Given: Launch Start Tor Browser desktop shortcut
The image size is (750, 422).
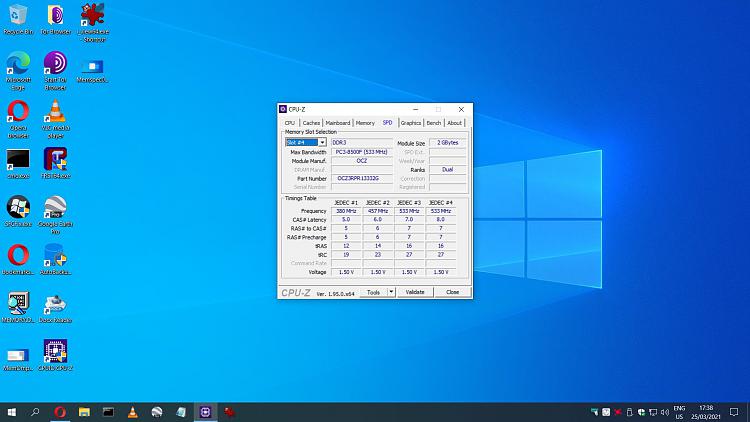Looking at the screenshot, I should click(55, 70).
